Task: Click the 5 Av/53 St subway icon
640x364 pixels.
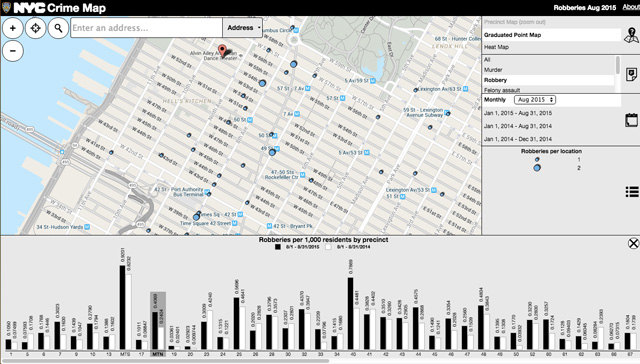Action: (x=367, y=153)
